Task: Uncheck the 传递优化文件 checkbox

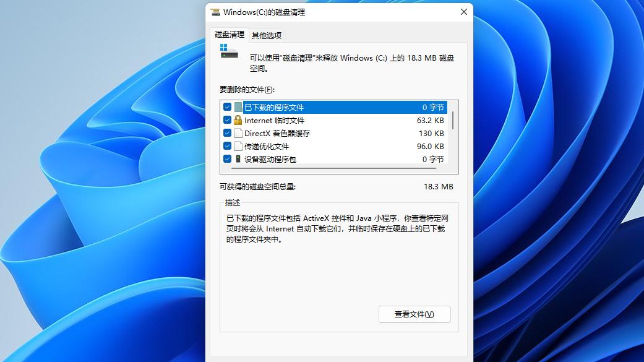Action: [227, 146]
